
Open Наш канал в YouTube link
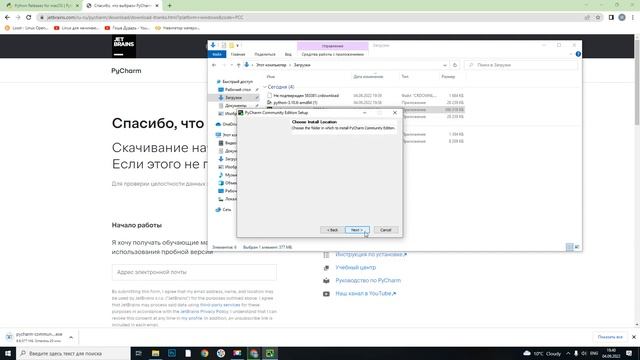[x=365, y=293]
